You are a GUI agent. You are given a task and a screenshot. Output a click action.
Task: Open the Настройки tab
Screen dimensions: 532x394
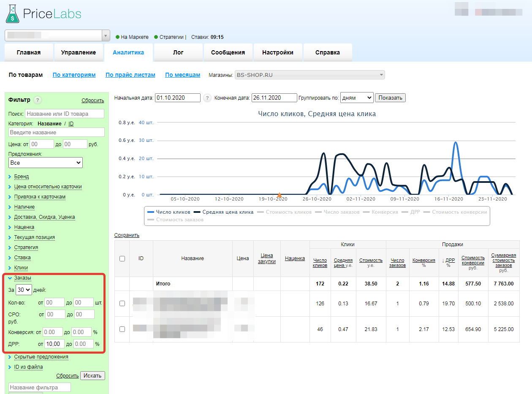[x=277, y=52]
